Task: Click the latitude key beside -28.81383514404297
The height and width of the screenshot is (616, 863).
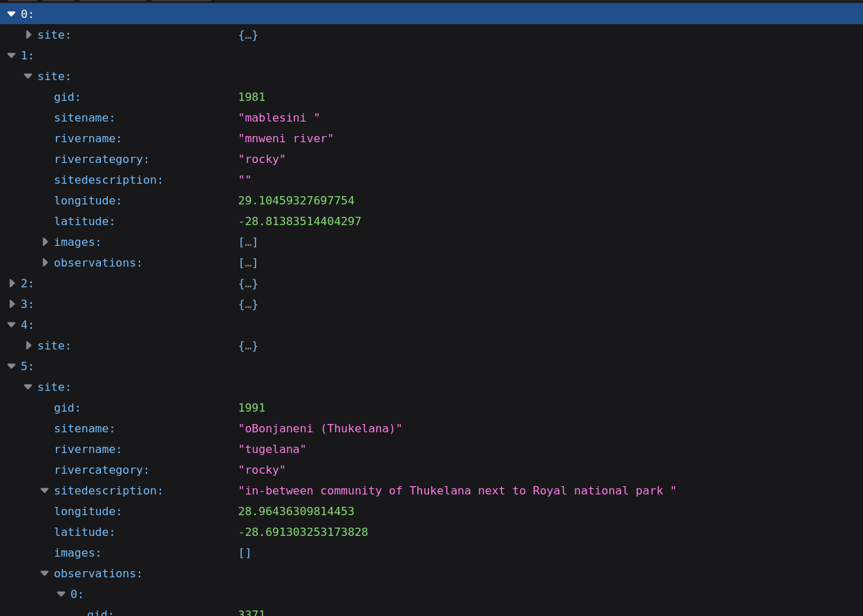Action: coord(84,222)
